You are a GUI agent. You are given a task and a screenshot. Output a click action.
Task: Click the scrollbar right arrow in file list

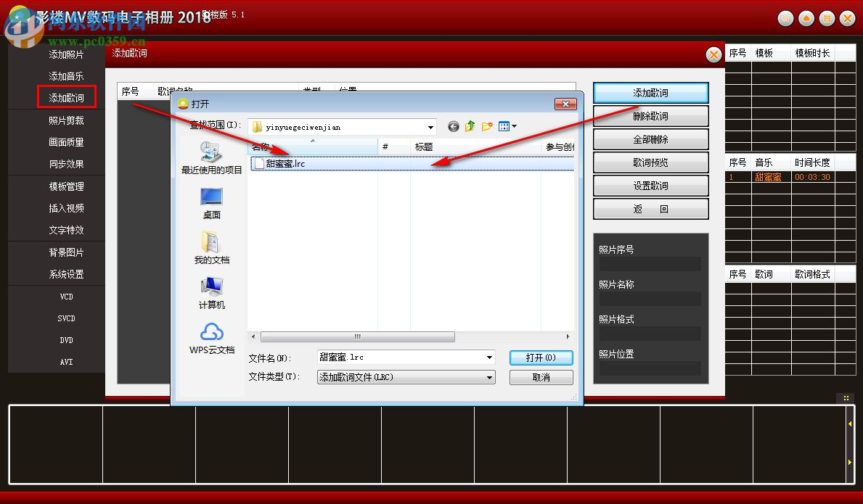click(568, 336)
